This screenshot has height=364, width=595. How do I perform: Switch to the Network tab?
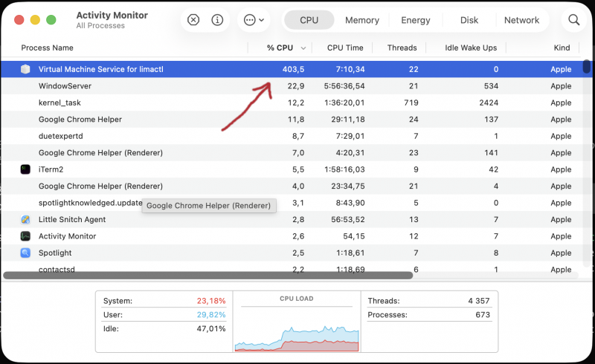(x=521, y=20)
